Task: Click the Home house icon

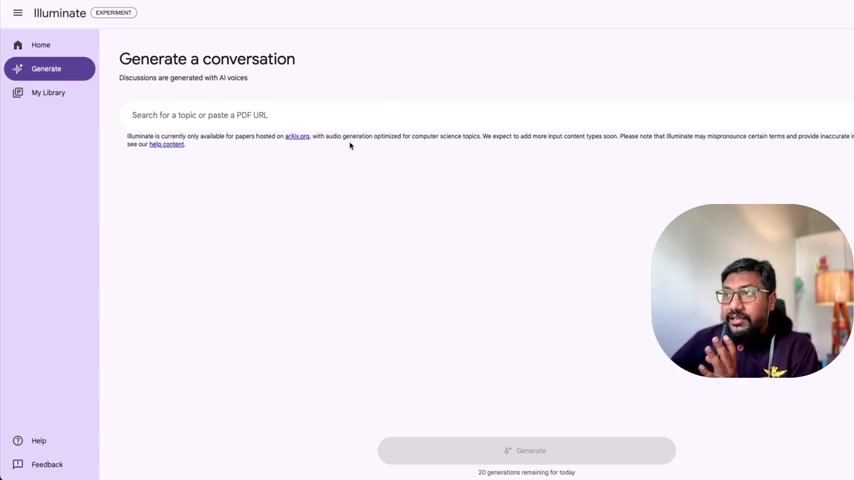Action: (x=17, y=45)
